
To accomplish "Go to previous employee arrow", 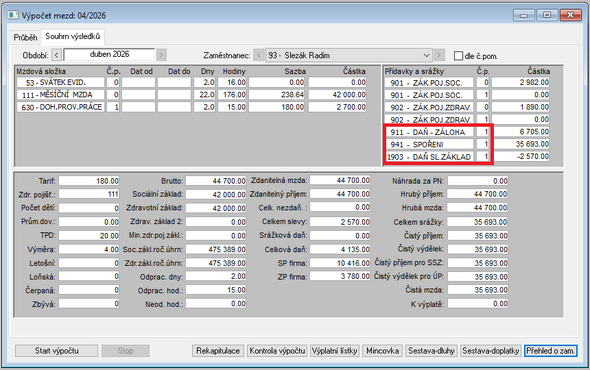I will 259,55.
